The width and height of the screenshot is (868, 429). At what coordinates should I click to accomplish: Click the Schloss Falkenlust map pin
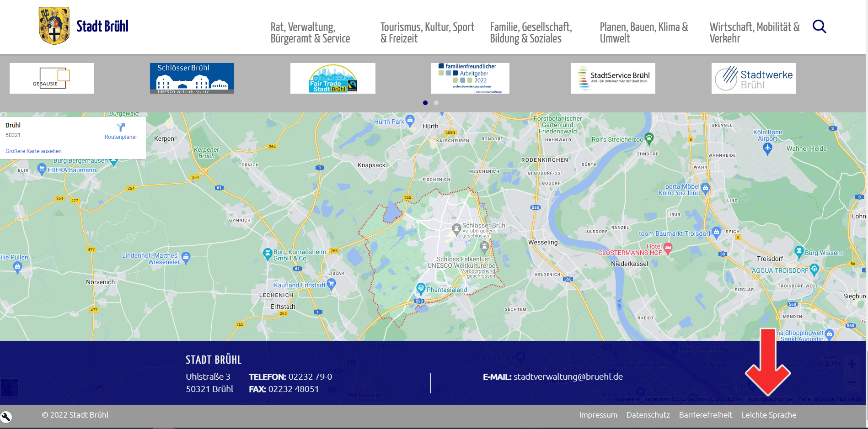coord(484,247)
